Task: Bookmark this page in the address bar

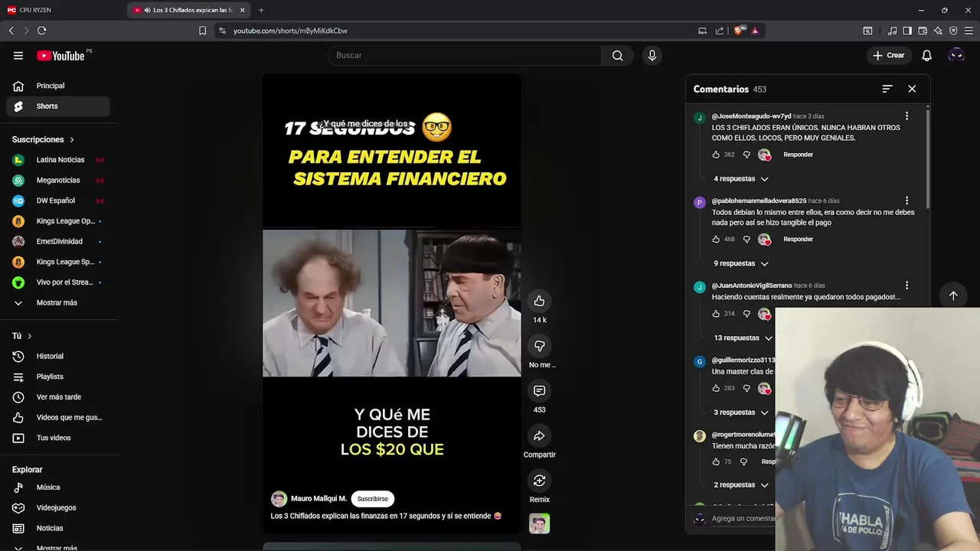Action: pyautogui.click(x=202, y=31)
